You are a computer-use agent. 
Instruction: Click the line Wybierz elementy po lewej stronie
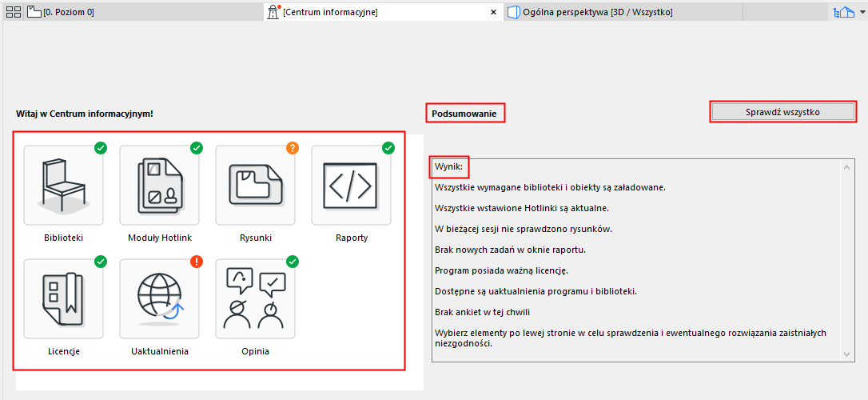[x=631, y=338]
